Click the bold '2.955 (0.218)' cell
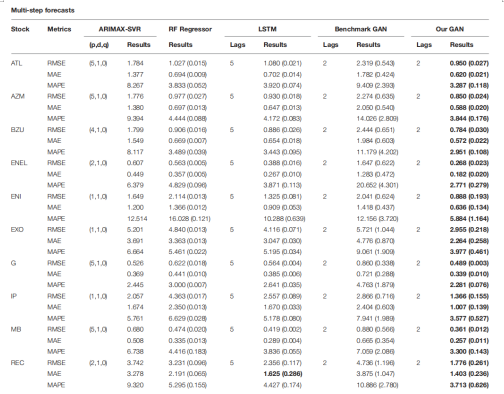The height and width of the screenshot is (394, 504). (x=469, y=230)
